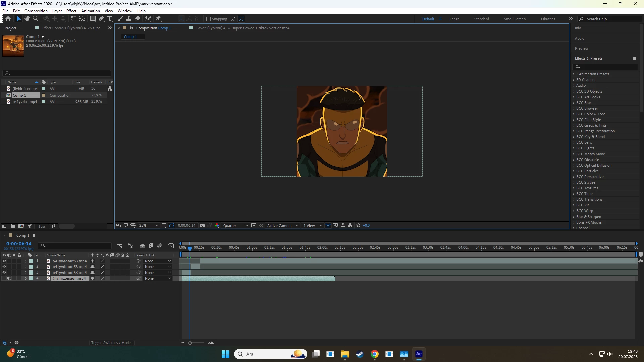Screen dimensions: 644x362
Task: Select the Horizontal Type tool
Action: [110, 19]
